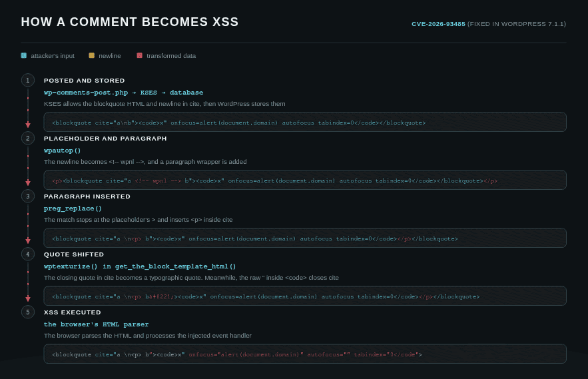Click the step 4 number badge

28,254
